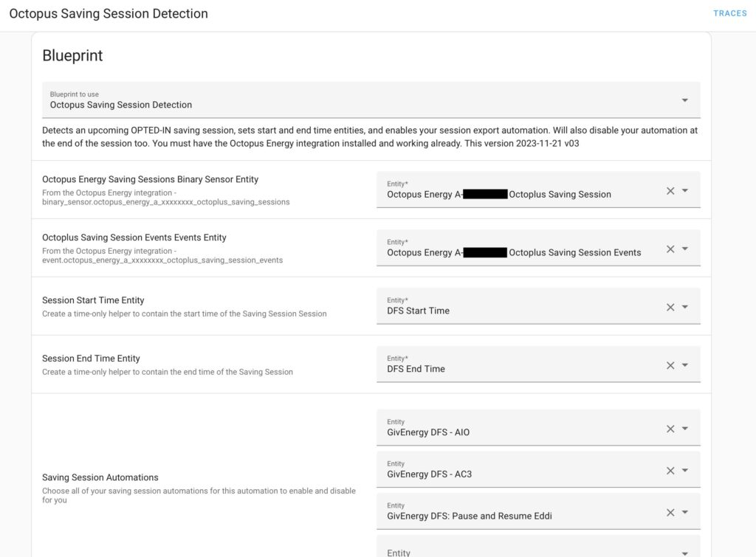This screenshot has height=557, width=756.
Task: Click the Octoplus Saving Session Events entity field
Action: 538,248
